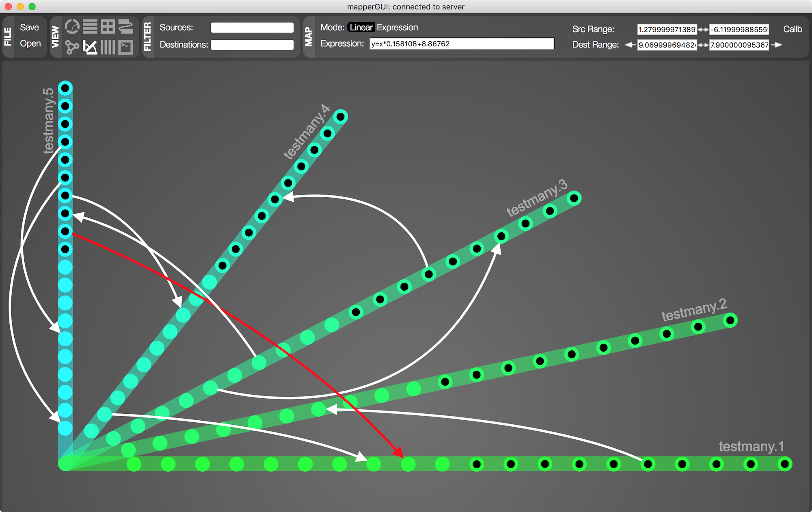Click the Open file button
The image size is (812, 512).
pos(30,43)
